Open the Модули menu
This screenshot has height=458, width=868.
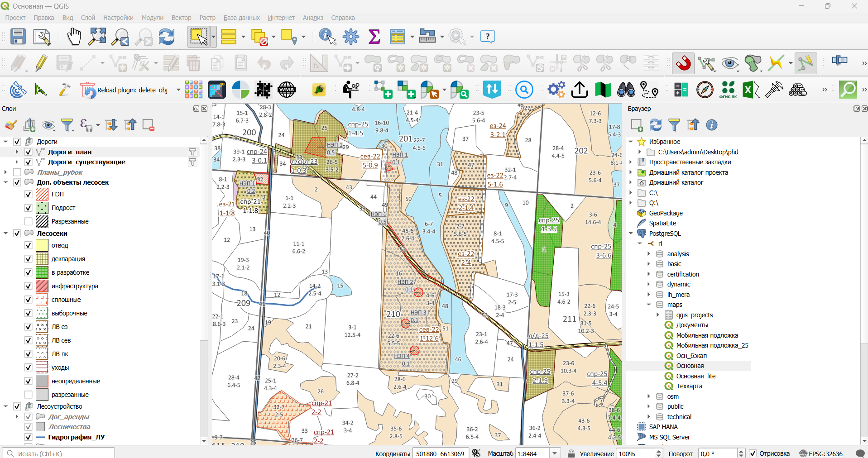tap(153, 18)
